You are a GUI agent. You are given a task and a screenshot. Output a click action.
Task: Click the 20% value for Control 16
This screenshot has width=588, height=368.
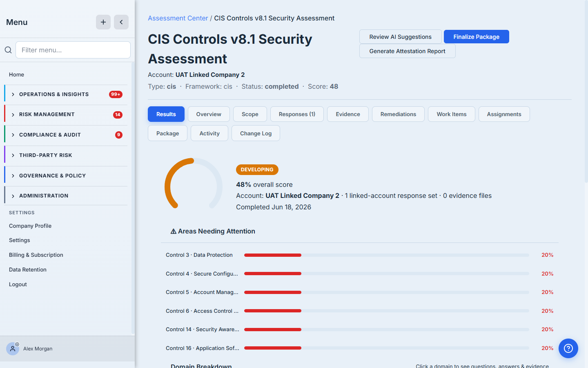(547, 348)
